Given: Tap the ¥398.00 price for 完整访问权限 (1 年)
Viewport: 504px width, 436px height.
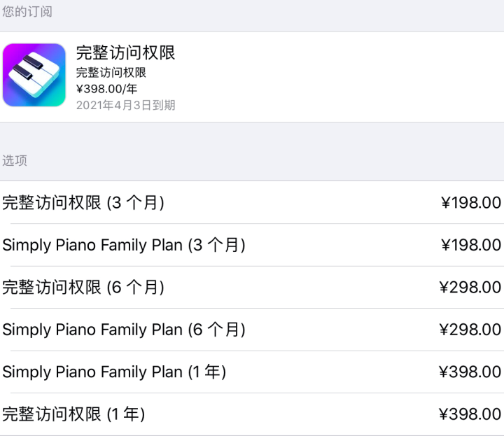Looking at the screenshot, I should [471, 414].
